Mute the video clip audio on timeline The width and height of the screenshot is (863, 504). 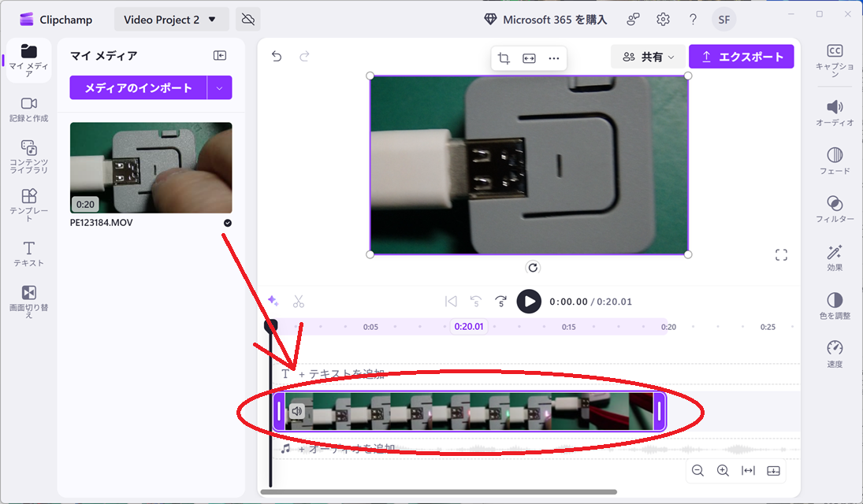[x=297, y=411]
